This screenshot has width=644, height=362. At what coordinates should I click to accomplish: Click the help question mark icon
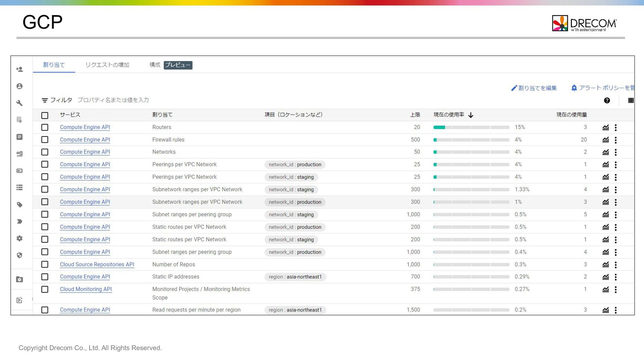pyautogui.click(x=607, y=100)
